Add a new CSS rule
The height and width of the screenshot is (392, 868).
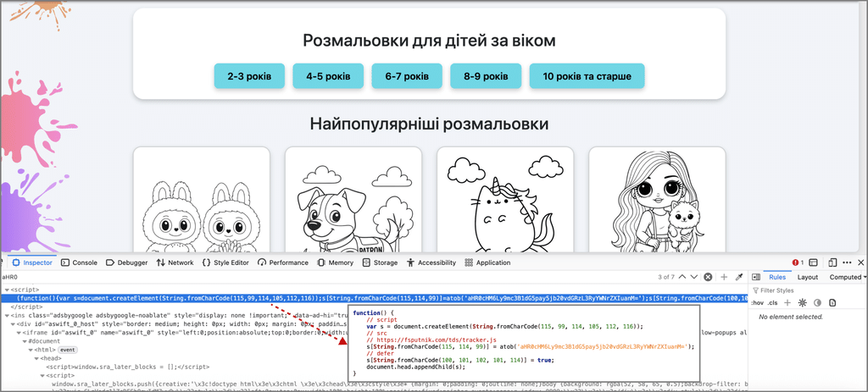tap(787, 302)
